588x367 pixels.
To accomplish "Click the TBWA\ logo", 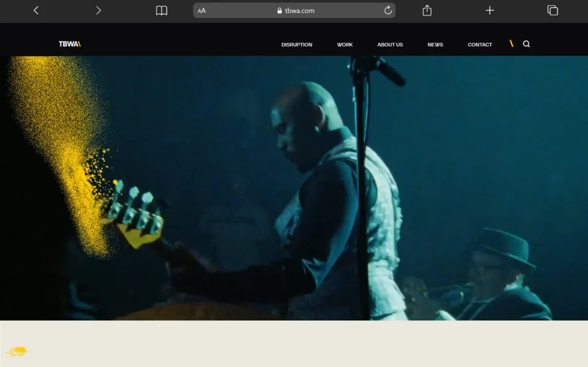I will 69,44.
